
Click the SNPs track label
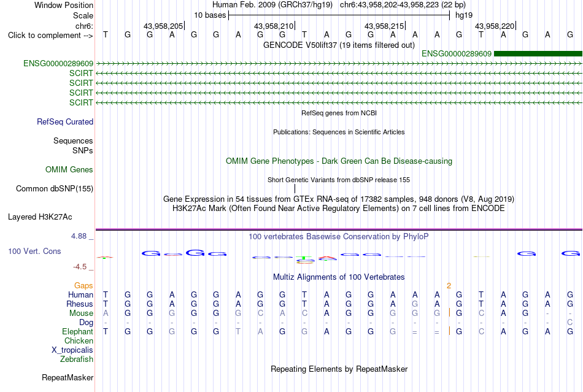click(83, 150)
